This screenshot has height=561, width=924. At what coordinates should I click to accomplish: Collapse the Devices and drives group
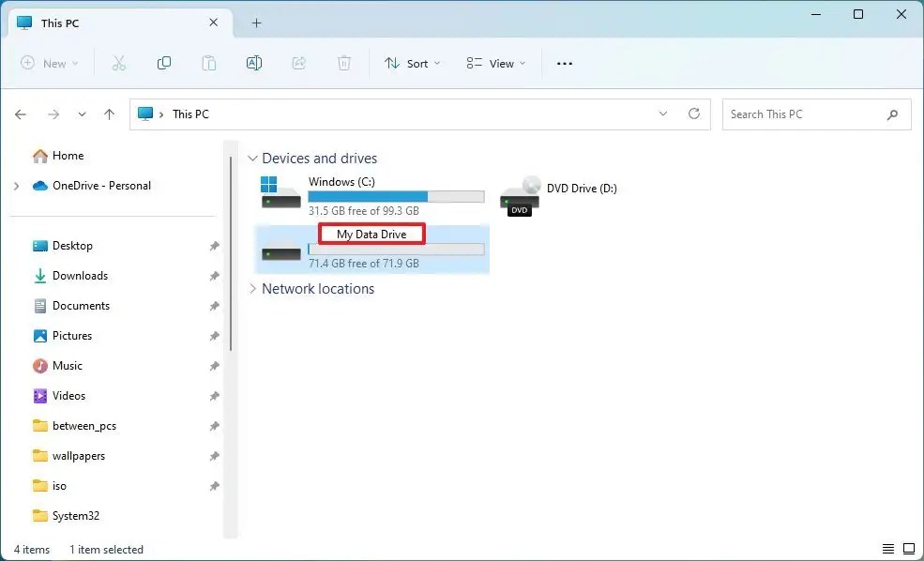point(252,159)
